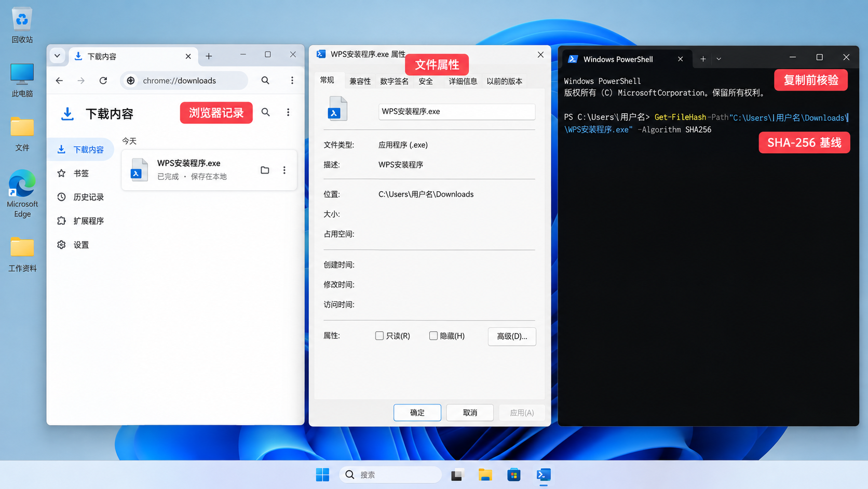Select 历史记录 in Chrome's sidebar
The height and width of the screenshot is (489, 868).
point(82,197)
